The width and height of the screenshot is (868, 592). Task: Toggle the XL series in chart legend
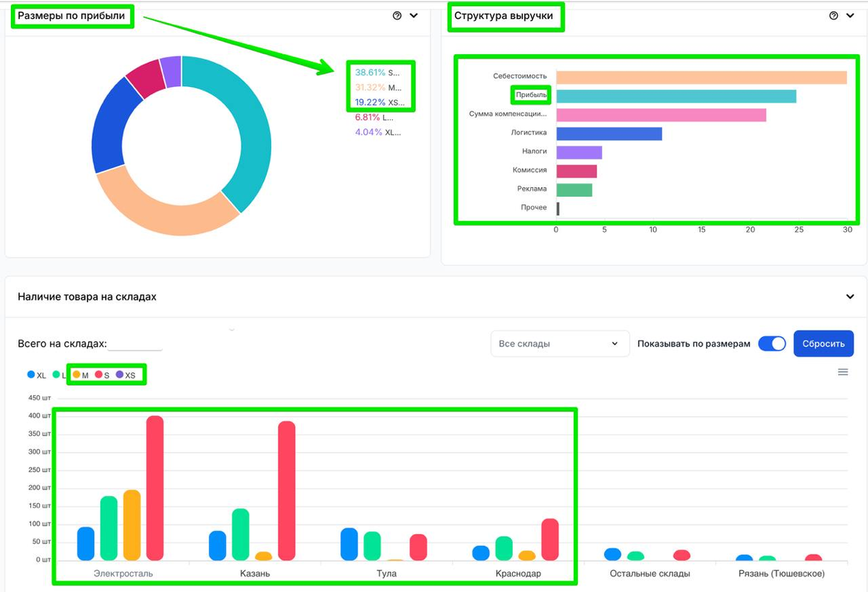[x=37, y=375]
